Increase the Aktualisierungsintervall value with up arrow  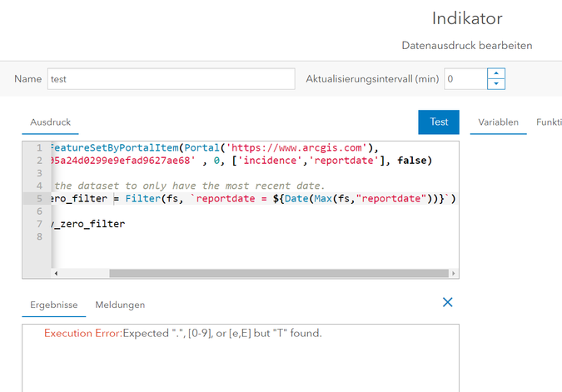(x=496, y=73)
